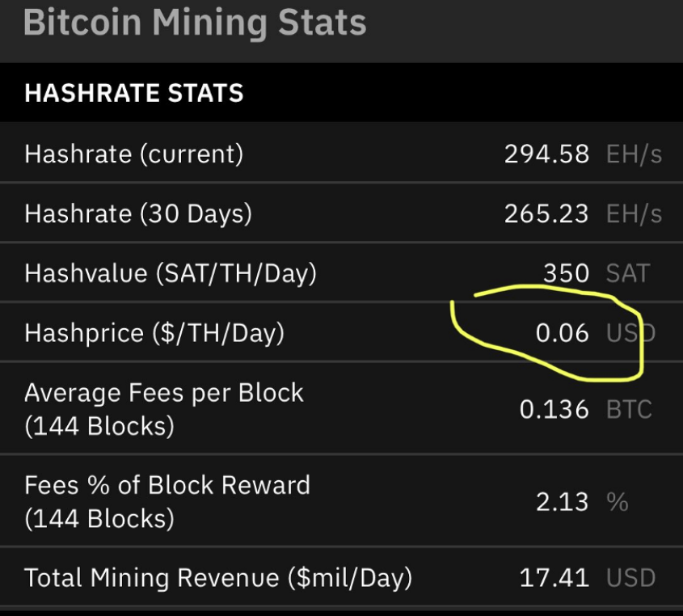The width and height of the screenshot is (683, 616).
Task: Select the circled 0.06 hashprice value
Action: pyautogui.click(x=563, y=333)
